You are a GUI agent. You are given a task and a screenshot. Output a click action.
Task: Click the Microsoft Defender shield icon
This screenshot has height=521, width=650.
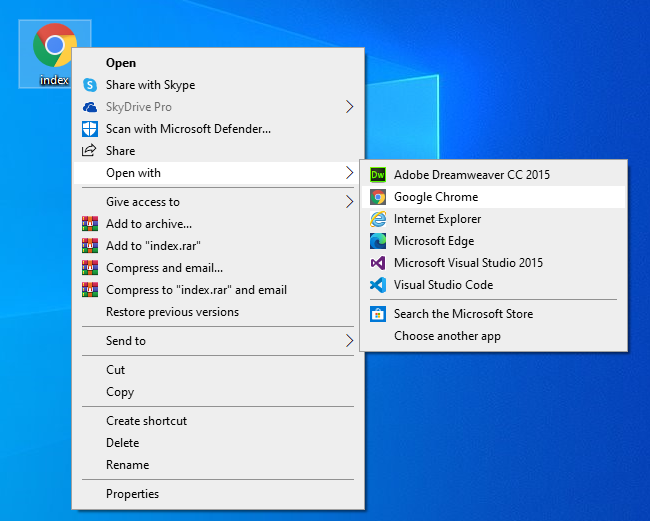(x=90, y=129)
